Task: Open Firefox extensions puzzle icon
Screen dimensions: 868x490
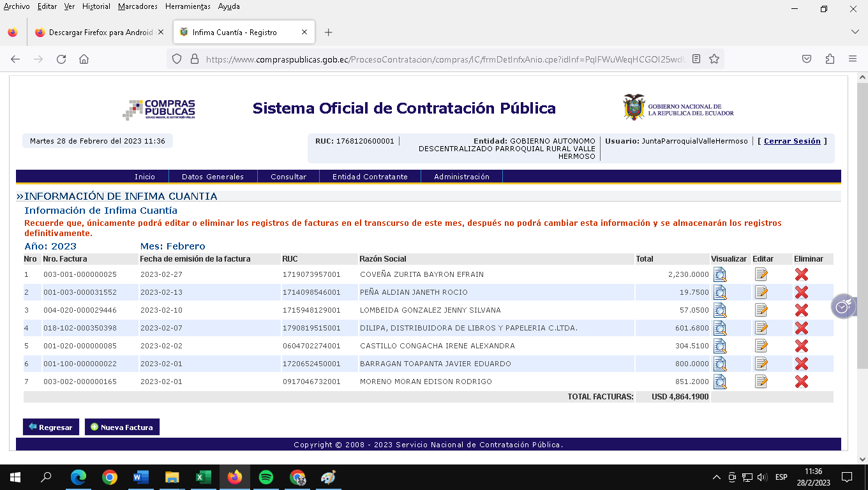Action: pyautogui.click(x=830, y=59)
